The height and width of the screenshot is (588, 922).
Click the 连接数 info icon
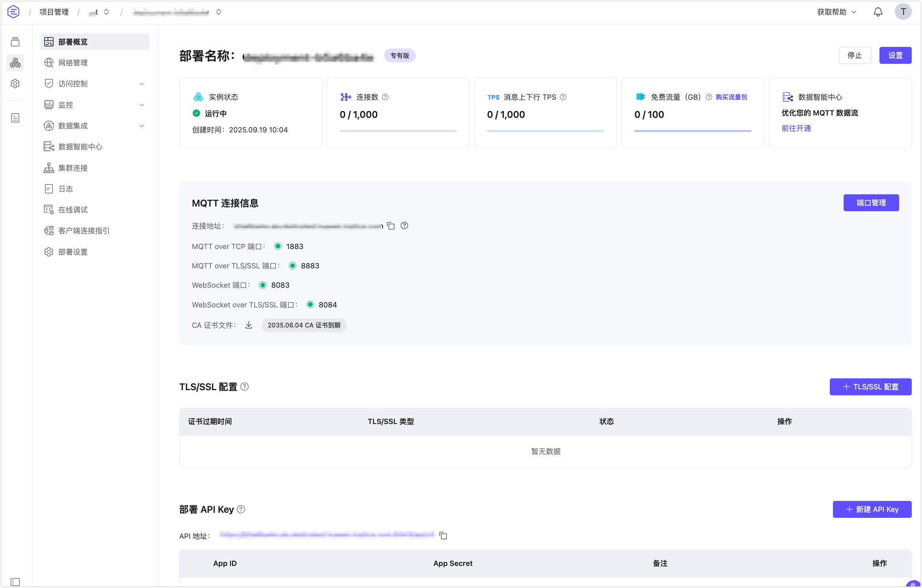pyautogui.click(x=385, y=97)
